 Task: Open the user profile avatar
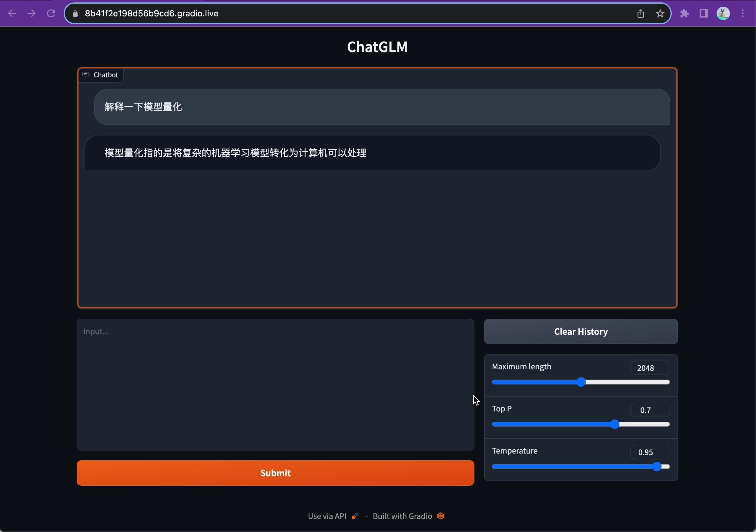pos(723,14)
